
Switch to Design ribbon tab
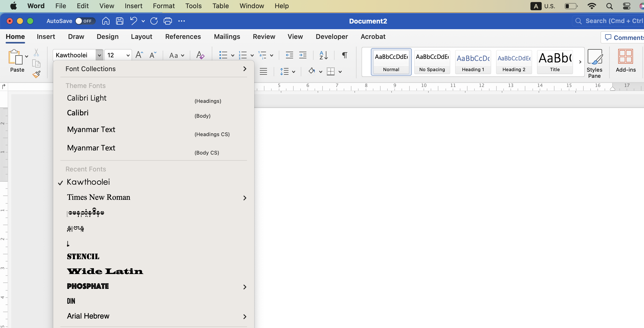tap(107, 37)
